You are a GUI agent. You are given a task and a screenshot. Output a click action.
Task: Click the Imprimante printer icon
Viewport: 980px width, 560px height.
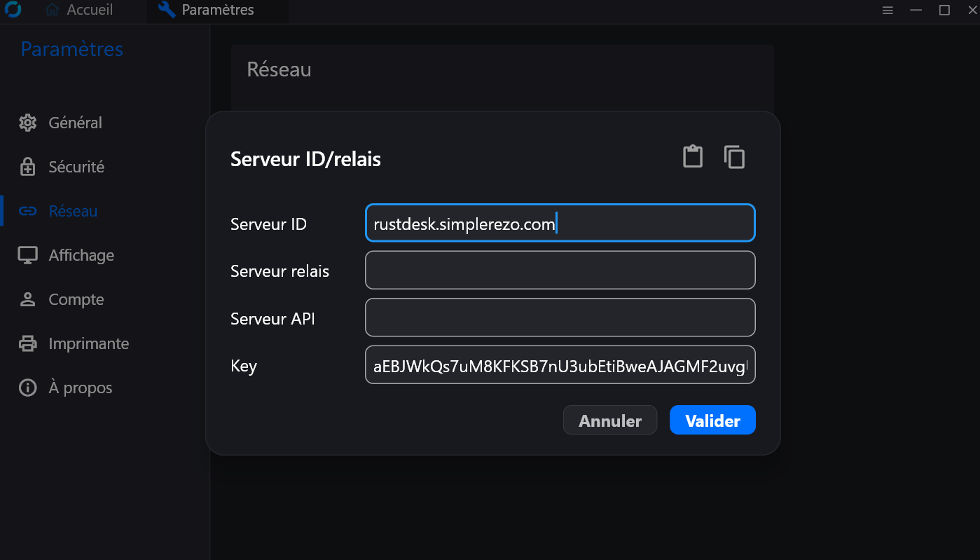click(27, 343)
